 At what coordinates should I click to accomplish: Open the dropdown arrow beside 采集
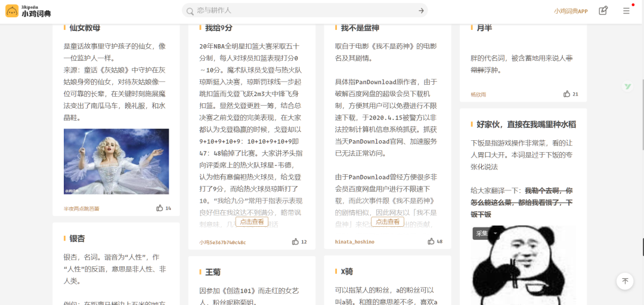(495, 233)
